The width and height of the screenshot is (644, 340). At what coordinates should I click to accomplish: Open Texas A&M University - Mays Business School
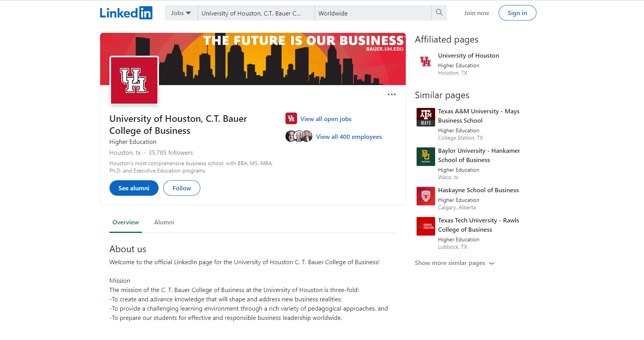coord(479,116)
